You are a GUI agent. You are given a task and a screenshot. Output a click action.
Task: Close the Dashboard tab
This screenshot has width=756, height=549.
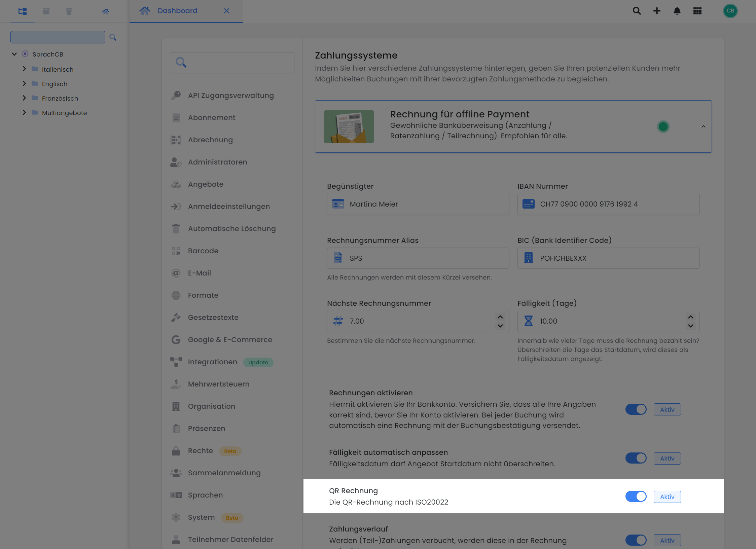tap(226, 11)
